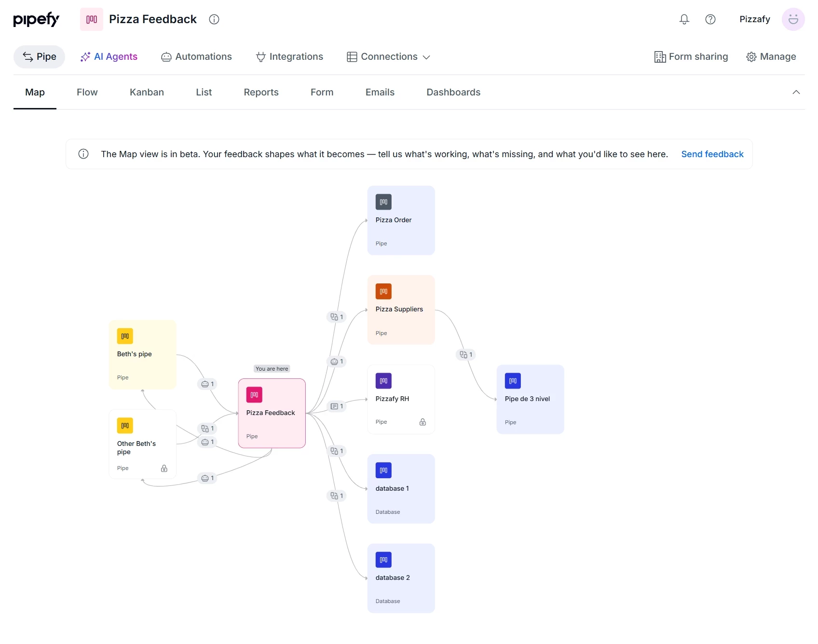This screenshot has height=644, width=818.
Task: Click the Pizzafy organization name
Action: click(755, 19)
